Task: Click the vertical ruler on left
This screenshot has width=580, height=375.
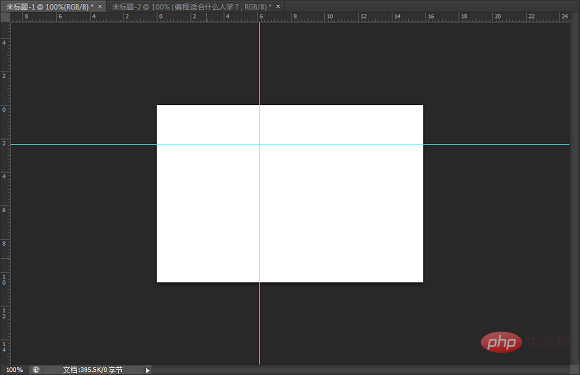Action: [6, 193]
